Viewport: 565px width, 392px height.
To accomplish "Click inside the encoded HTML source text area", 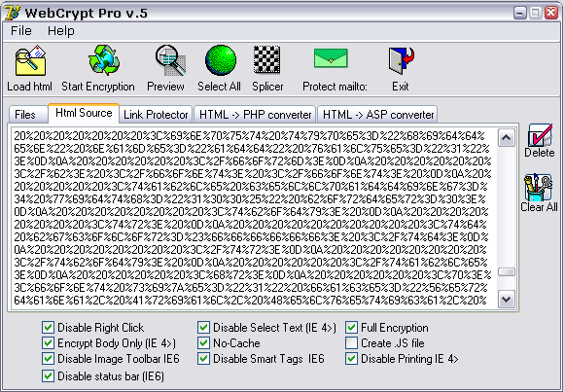I will (253, 218).
